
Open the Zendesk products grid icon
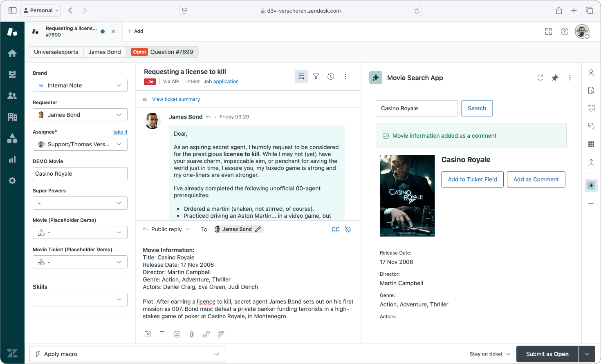(x=549, y=31)
